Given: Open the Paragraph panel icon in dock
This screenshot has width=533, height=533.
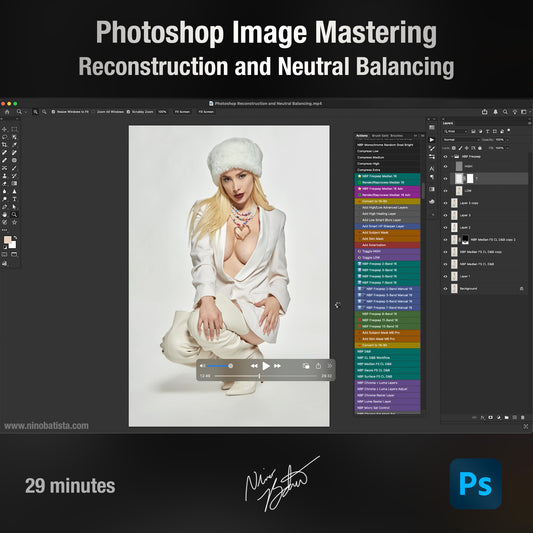Looking at the screenshot, I should 432,177.
